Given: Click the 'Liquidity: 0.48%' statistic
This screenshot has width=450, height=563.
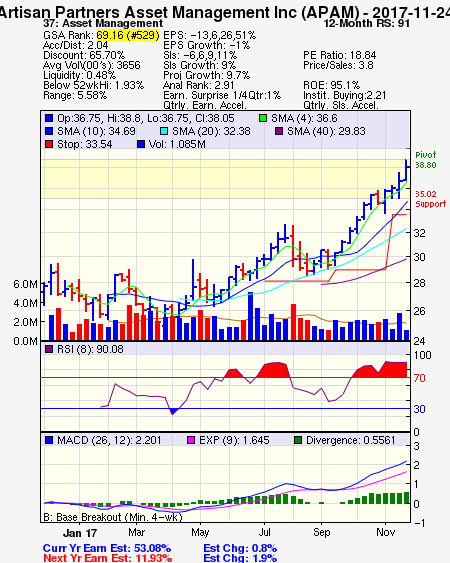Looking at the screenshot, I should click(x=79, y=75).
